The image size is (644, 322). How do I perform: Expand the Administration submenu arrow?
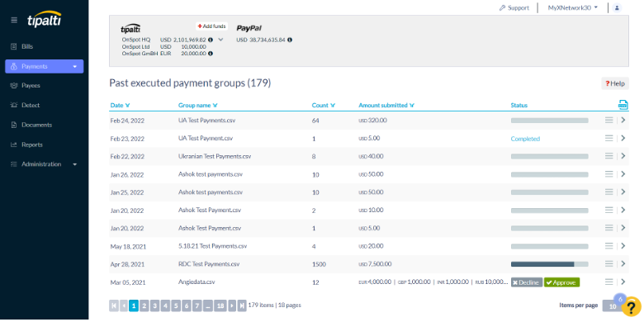click(x=75, y=164)
